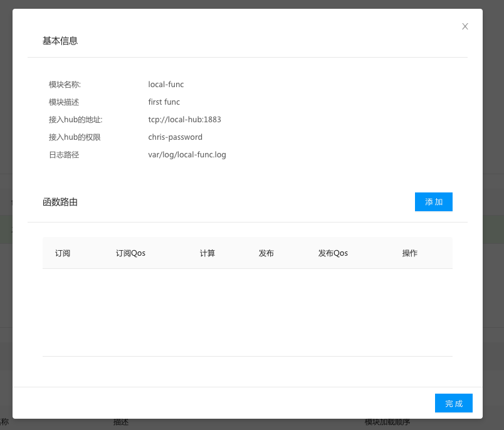504x430 pixels.
Task: Click the 模块名称 field label
Action: pos(65,85)
